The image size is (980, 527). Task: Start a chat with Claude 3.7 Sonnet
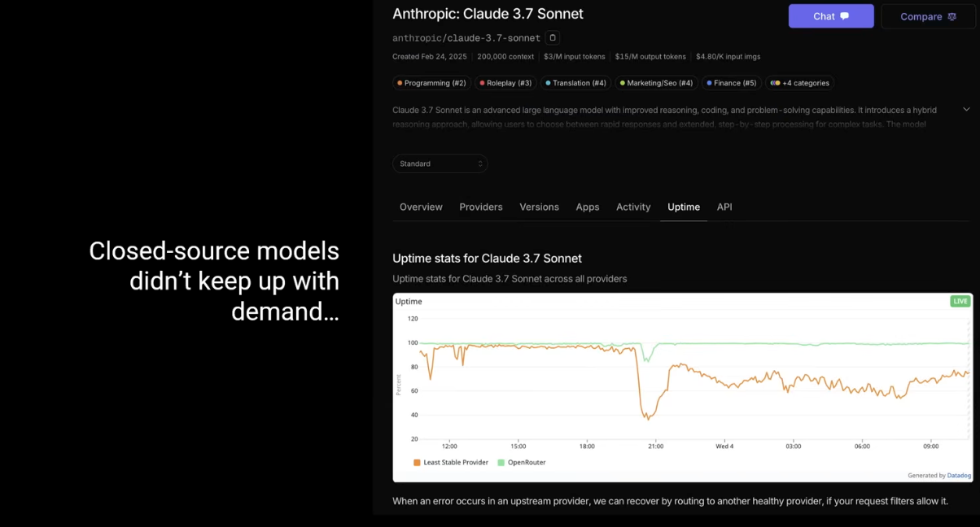click(831, 16)
